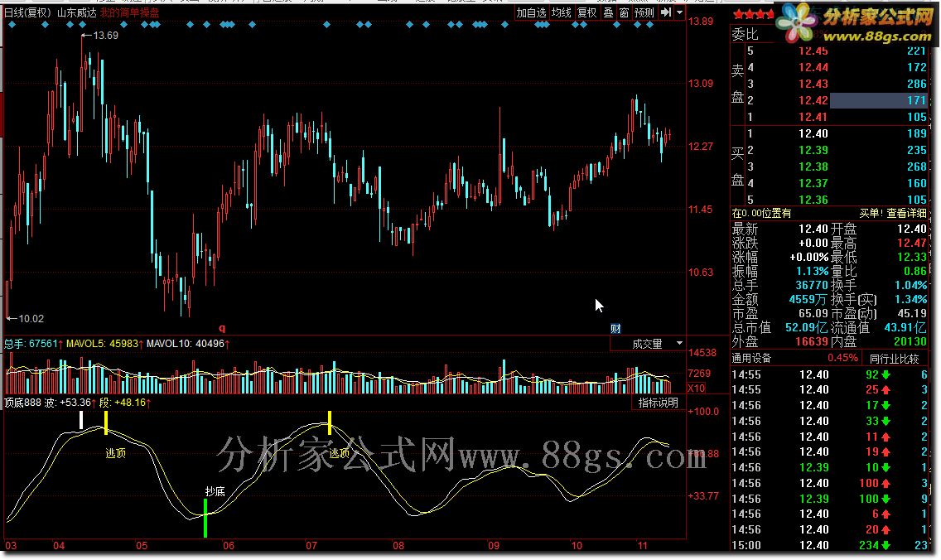This screenshot has height=560, width=941.
Task: Click the X10 volume scale label
Action: pyautogui.click(x=696, y=389)
